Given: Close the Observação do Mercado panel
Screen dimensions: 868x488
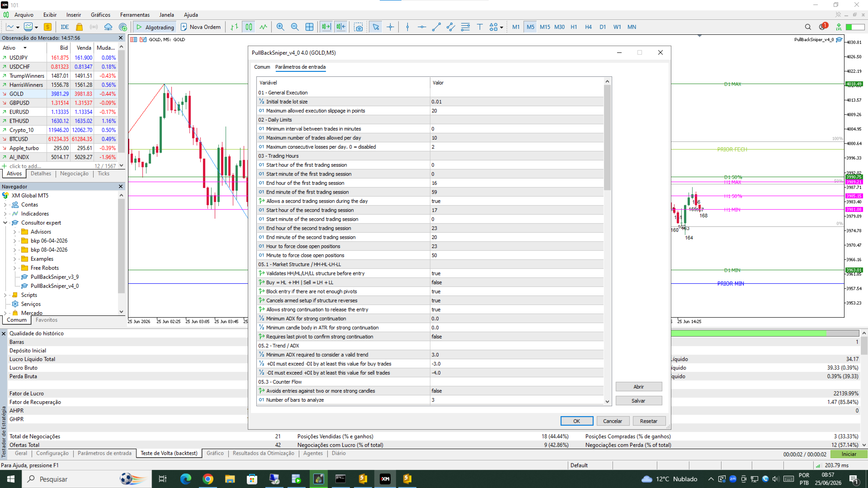Looking at the screenshot, I should 121,38.
